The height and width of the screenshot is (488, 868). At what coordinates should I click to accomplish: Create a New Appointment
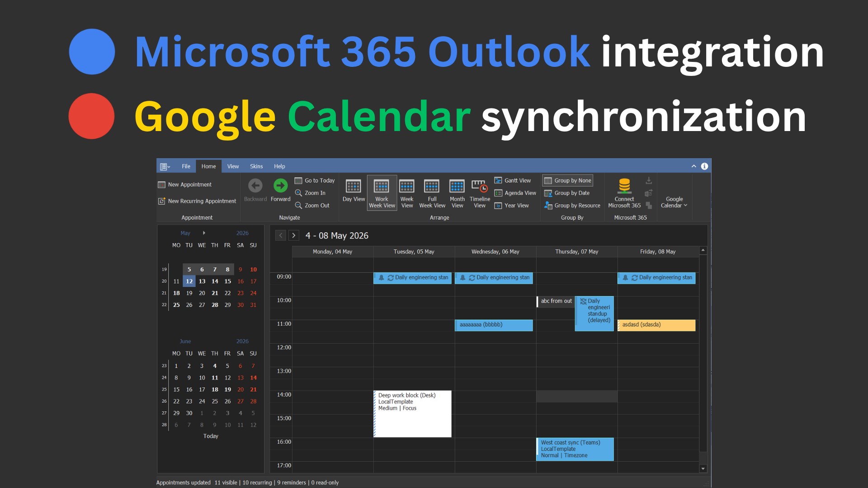184,184
